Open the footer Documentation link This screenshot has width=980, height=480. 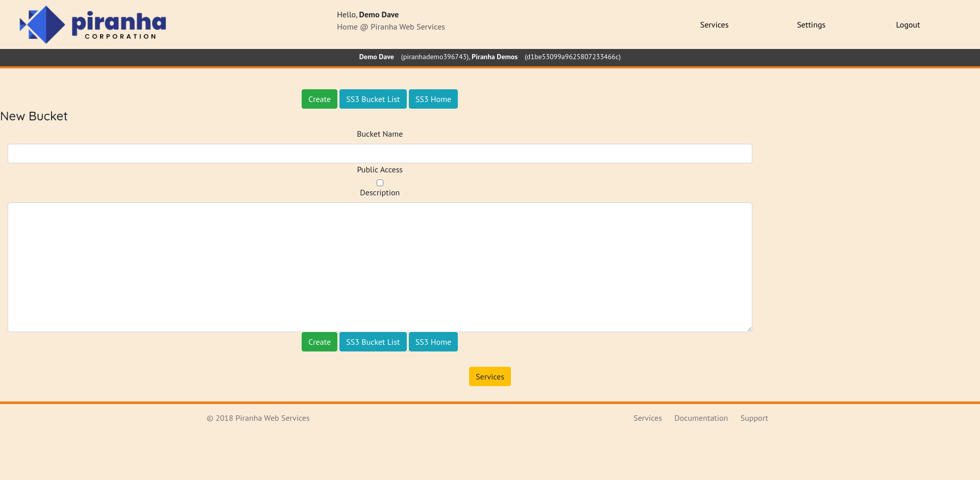(x=701, y=418)
